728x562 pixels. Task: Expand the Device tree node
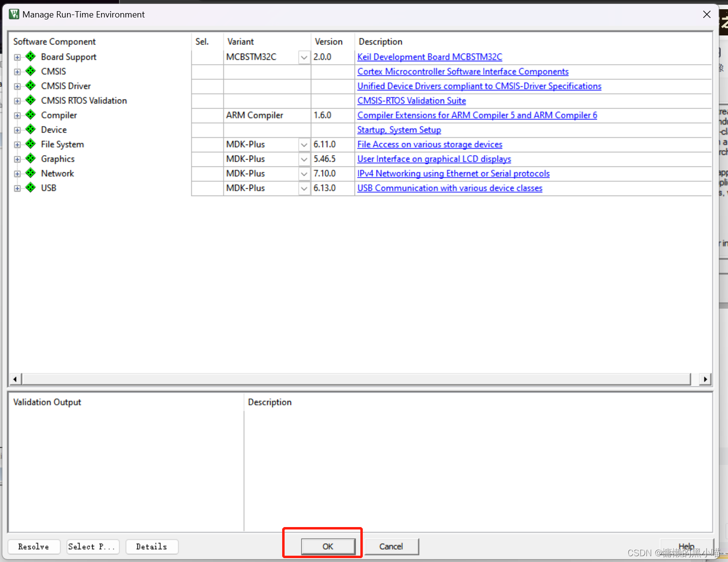coord(17,130)
